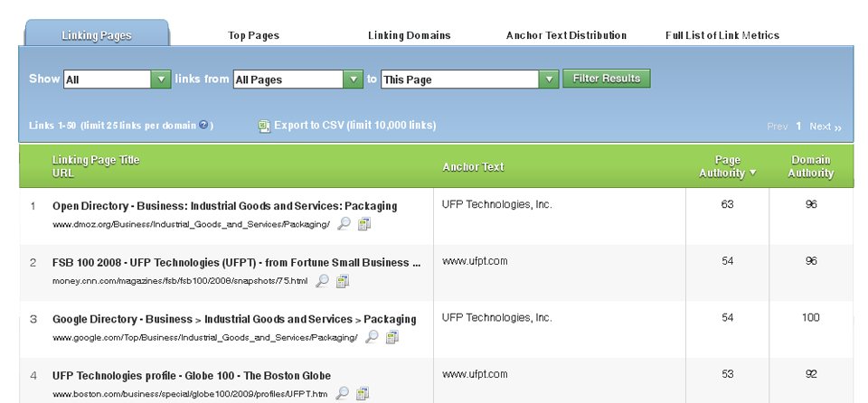
Task: Click the Prev pagination link
Action: click(778, 127)
